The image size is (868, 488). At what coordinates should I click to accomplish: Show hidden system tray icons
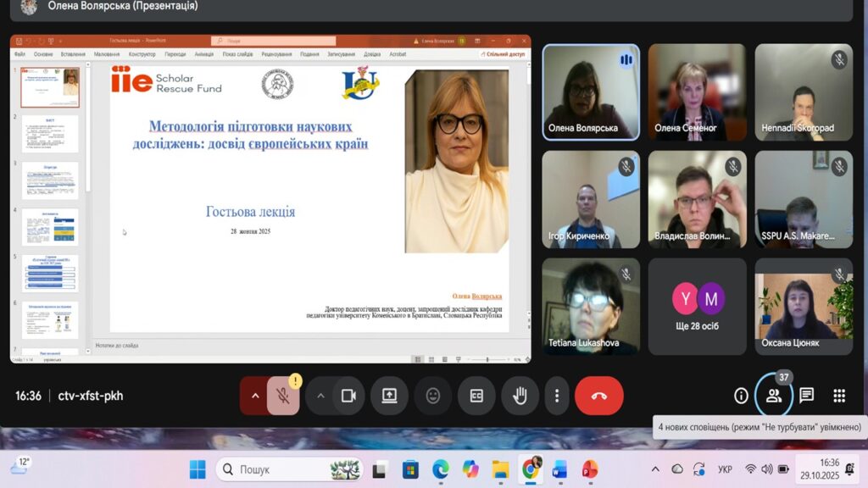pyautogui.click(x=655, y=469)
